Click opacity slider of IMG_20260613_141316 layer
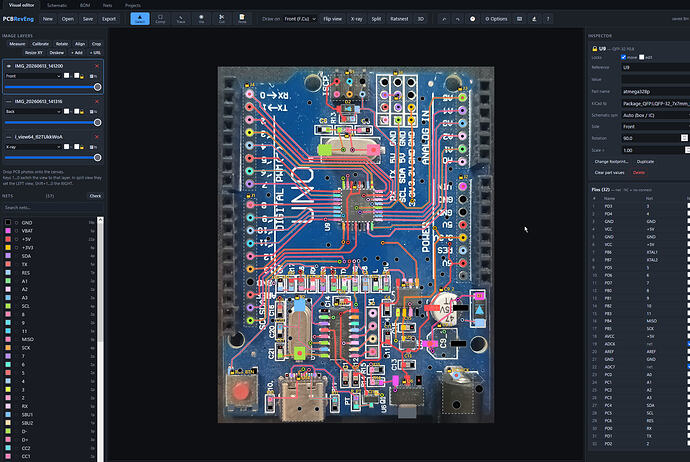The width and height of the screenshot is (690, 462). [x=53, y=122]
